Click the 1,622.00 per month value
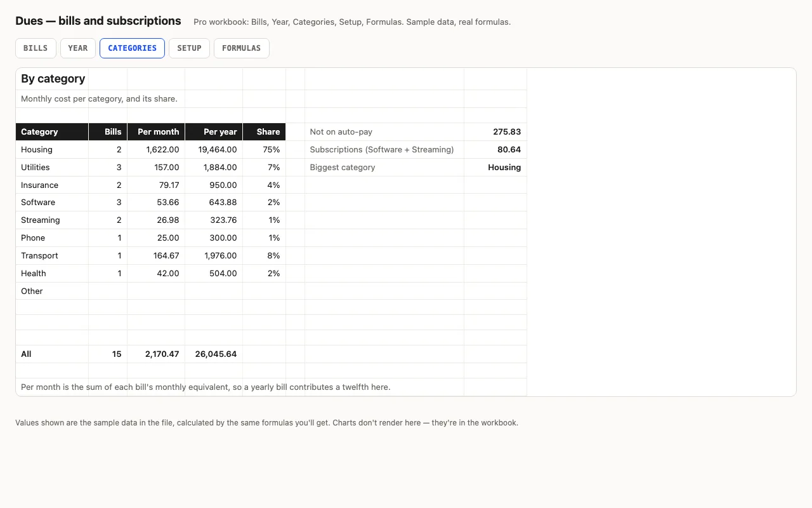Screen dimensions: 812x508 (156, 150)
